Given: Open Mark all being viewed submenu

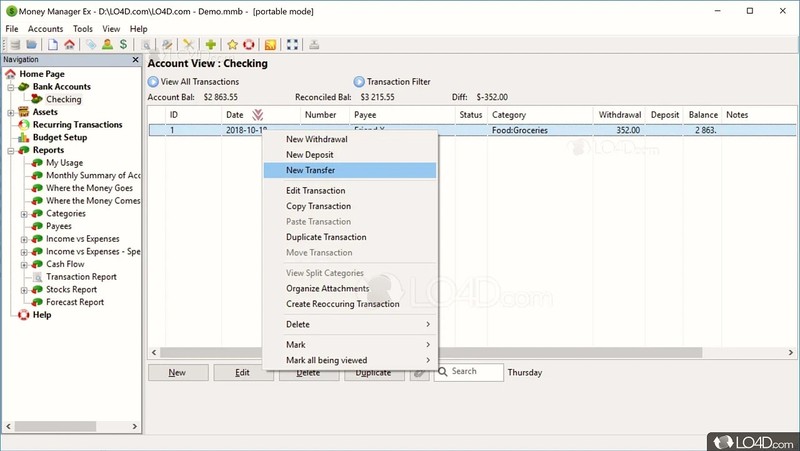Looking at the screenshot, I should click(x=350, y=360).
